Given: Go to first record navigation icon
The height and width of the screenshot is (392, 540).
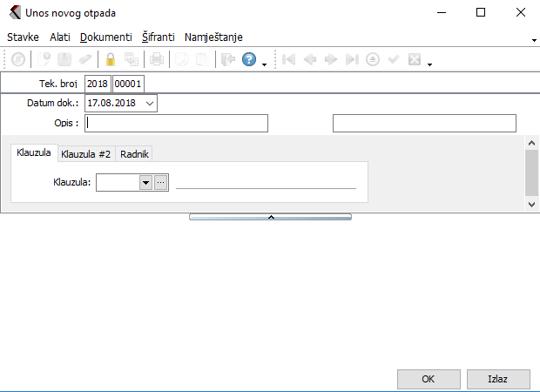Looking at the screenshot, I should tap(288, 60).
